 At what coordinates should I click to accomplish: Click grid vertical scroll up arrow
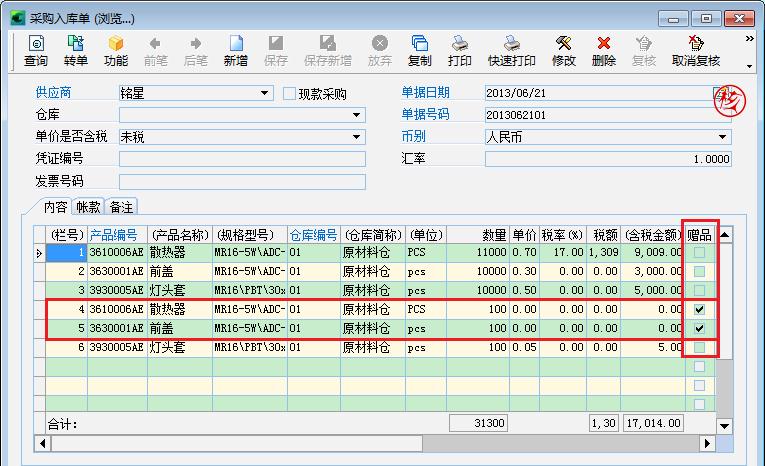click(x=725, y=235)
